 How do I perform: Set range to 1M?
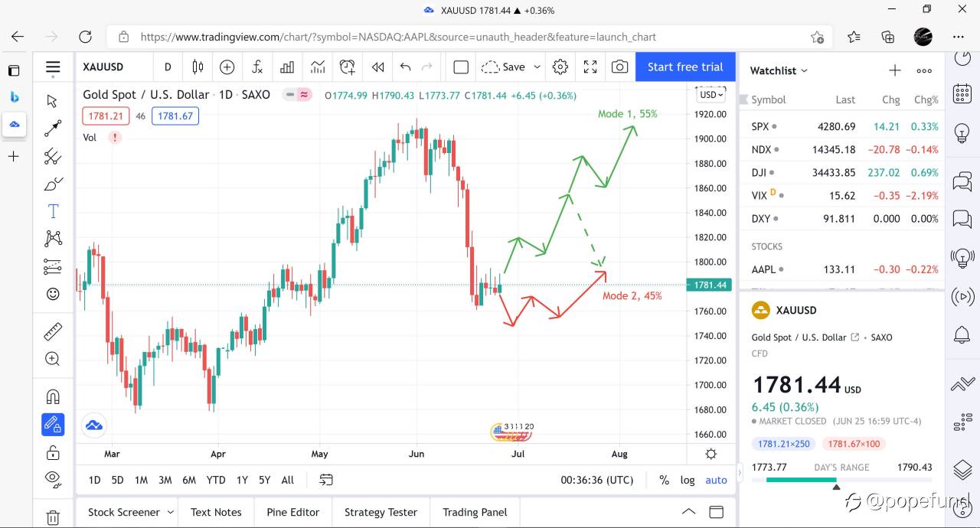click(x=141, y=480)
